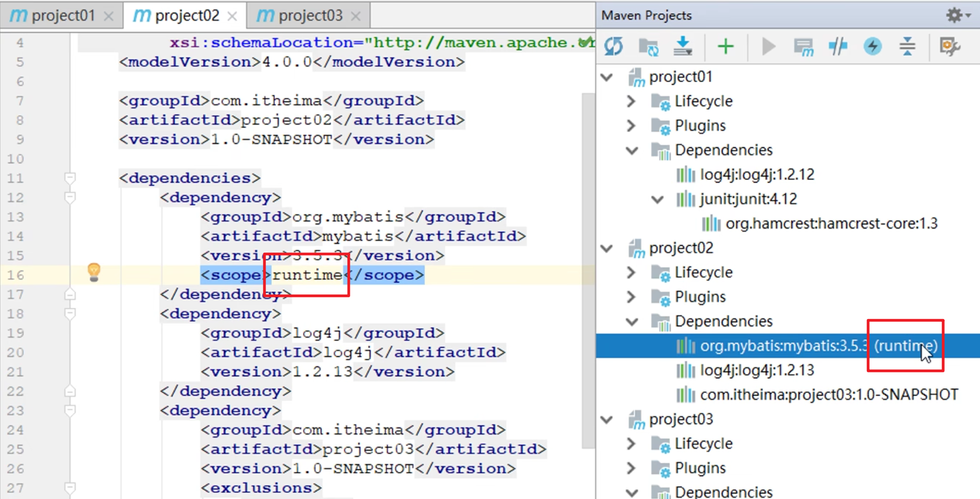Click the editor vertical scrollbar
Image resolution: width=980 pixels, height=499 pixels.
(x=588, y=271)
